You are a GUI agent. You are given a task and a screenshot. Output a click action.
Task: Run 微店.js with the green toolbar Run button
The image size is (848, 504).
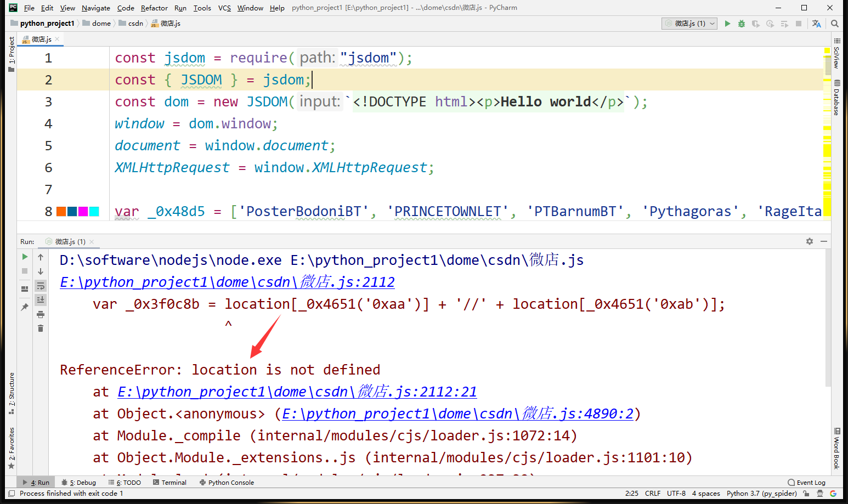727,24
